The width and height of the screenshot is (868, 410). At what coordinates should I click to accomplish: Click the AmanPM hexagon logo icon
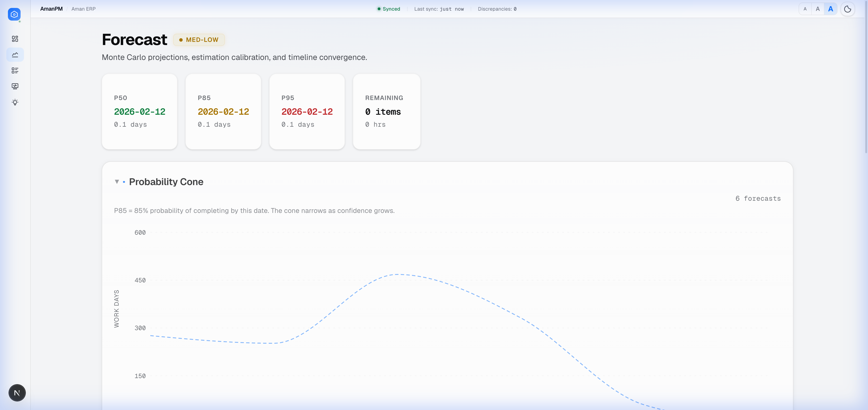tap(14, 14)
